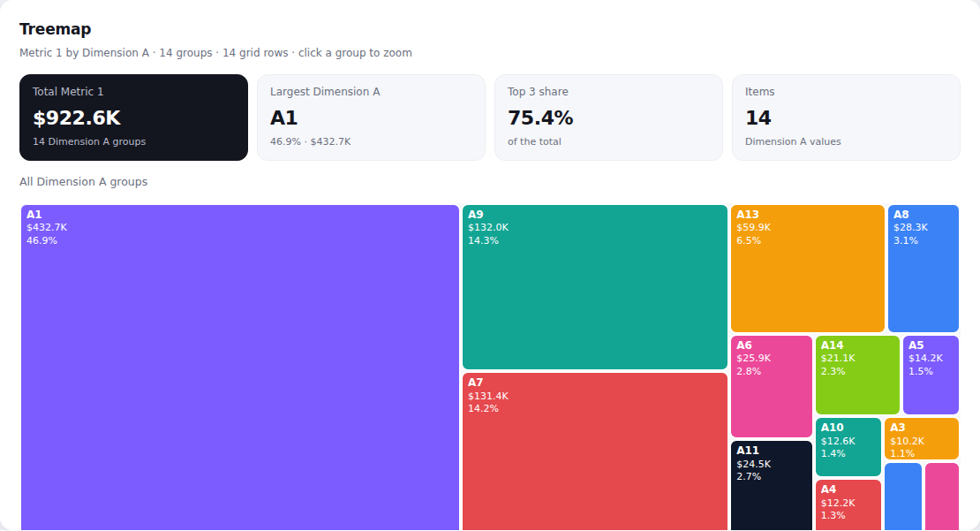Click '46.9% · $432.7K' under Largest Dimension A
980x531 pixels.
click(x=311, y=142)
